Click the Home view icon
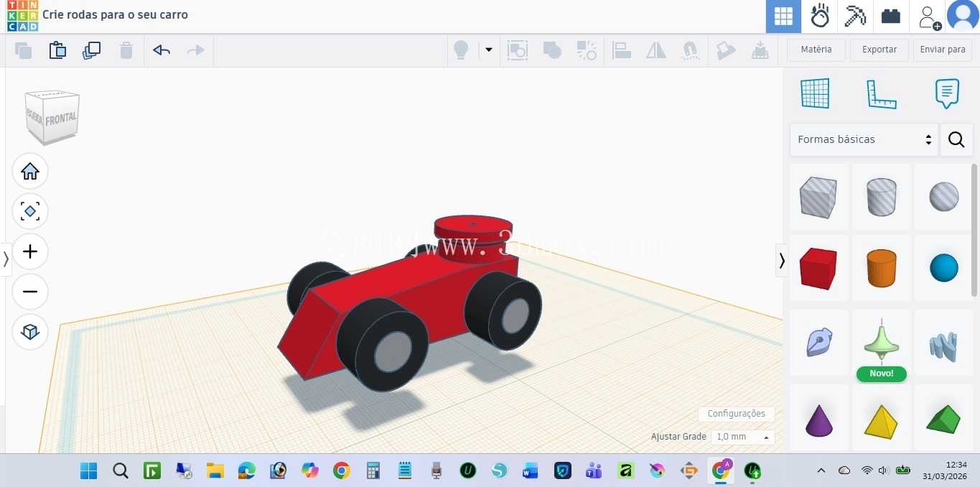Image resolution: width=980 pixels, height=487 pixels. tap(30, 171)
